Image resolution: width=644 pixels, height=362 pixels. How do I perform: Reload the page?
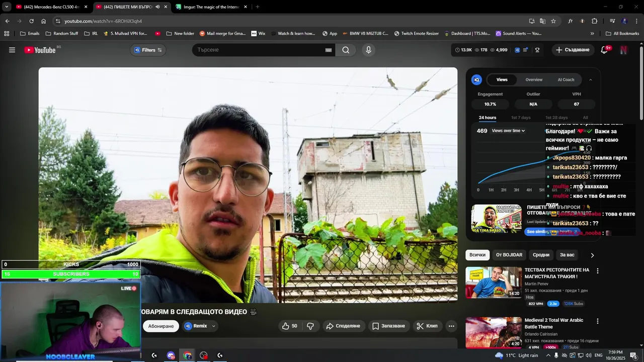click(x=31, y=21)
